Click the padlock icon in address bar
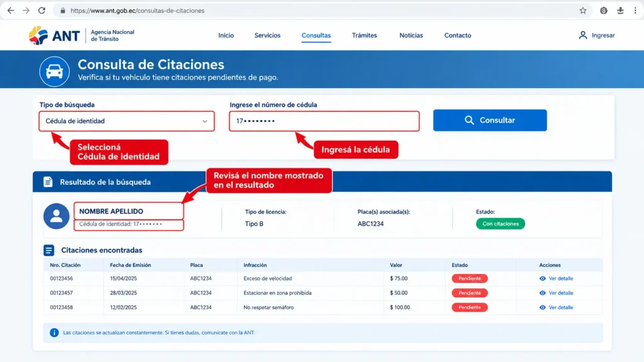The height and width of the screenshot is (362, 644). (x=63, y=11)
